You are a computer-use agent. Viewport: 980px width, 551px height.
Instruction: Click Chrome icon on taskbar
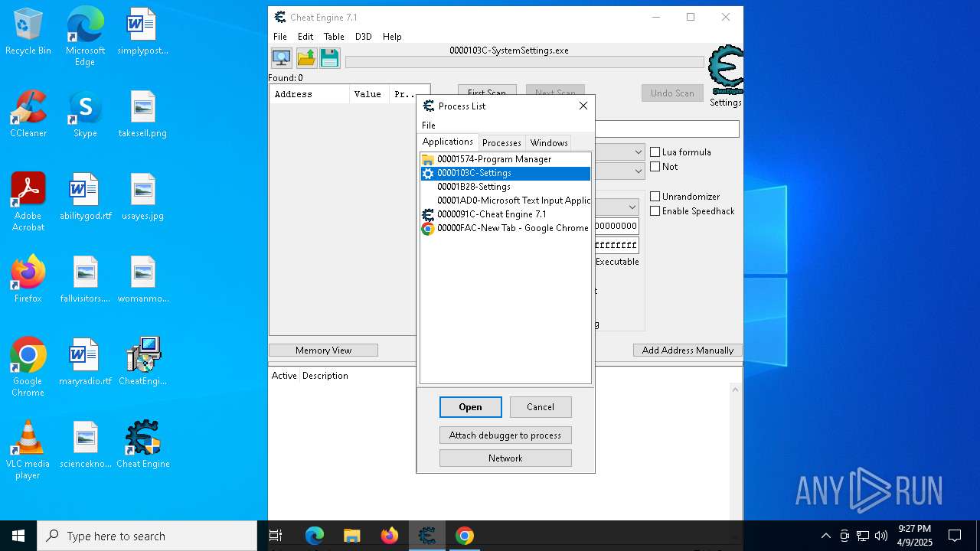click(464, 536)
